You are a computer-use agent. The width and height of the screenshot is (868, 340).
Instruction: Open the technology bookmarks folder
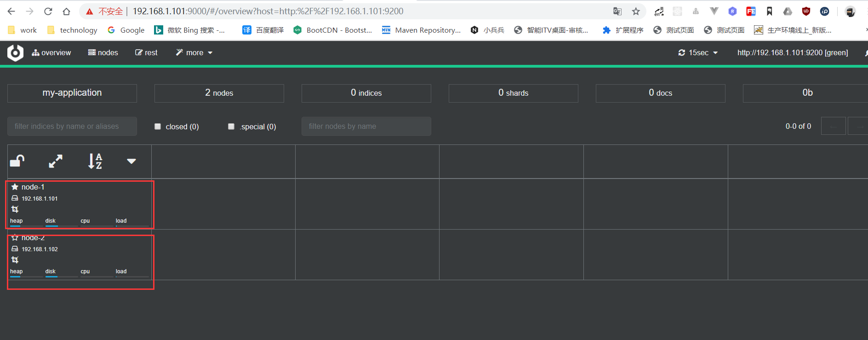tap(73, 30)
